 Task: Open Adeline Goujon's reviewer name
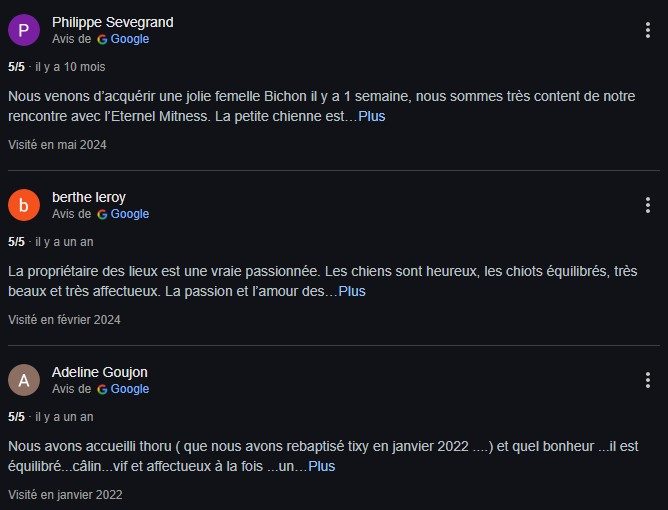pyautogui.click(x=100, y=372)
